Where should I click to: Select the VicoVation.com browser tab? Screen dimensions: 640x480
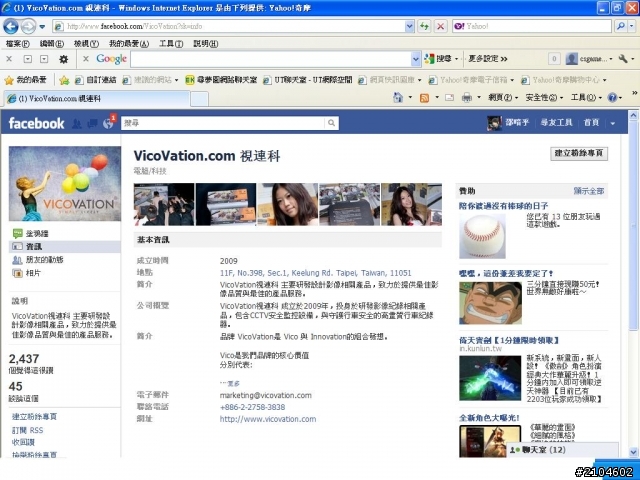click(x=97, y=99)
